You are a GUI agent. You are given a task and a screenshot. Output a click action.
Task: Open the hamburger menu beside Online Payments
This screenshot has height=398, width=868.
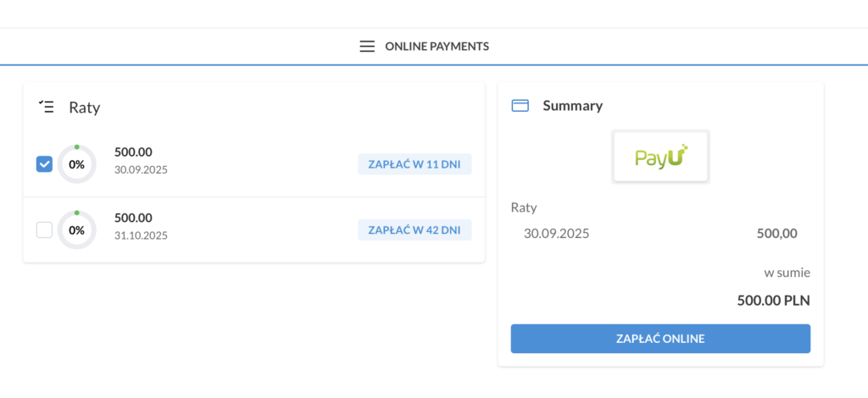(367, 47)
